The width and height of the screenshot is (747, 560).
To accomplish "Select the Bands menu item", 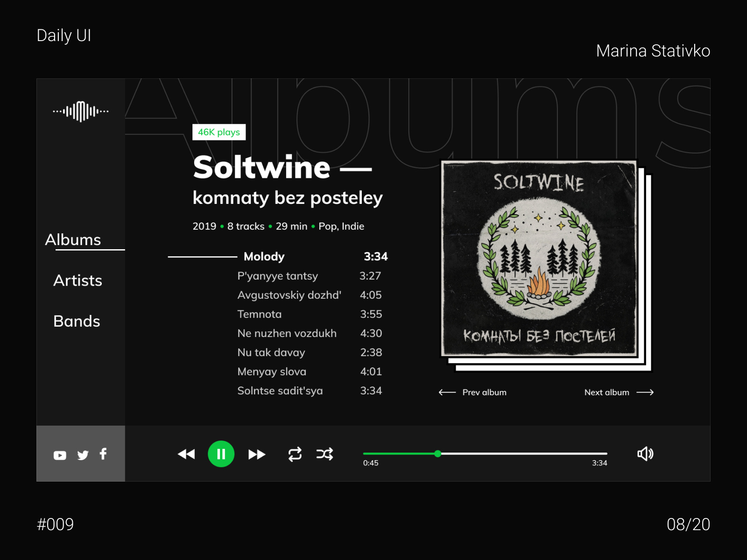I will [x=77, y=321].
